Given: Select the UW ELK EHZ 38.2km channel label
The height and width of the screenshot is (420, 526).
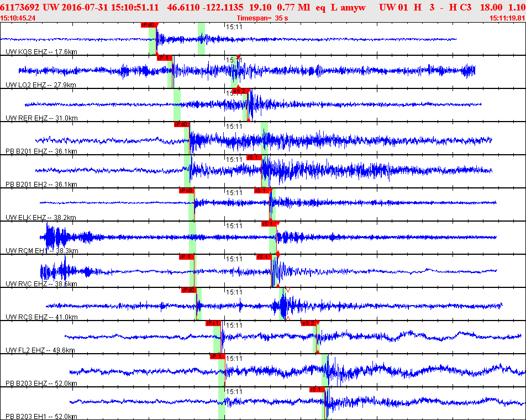Looking at the screenshot, I should (x=41, y=217).
